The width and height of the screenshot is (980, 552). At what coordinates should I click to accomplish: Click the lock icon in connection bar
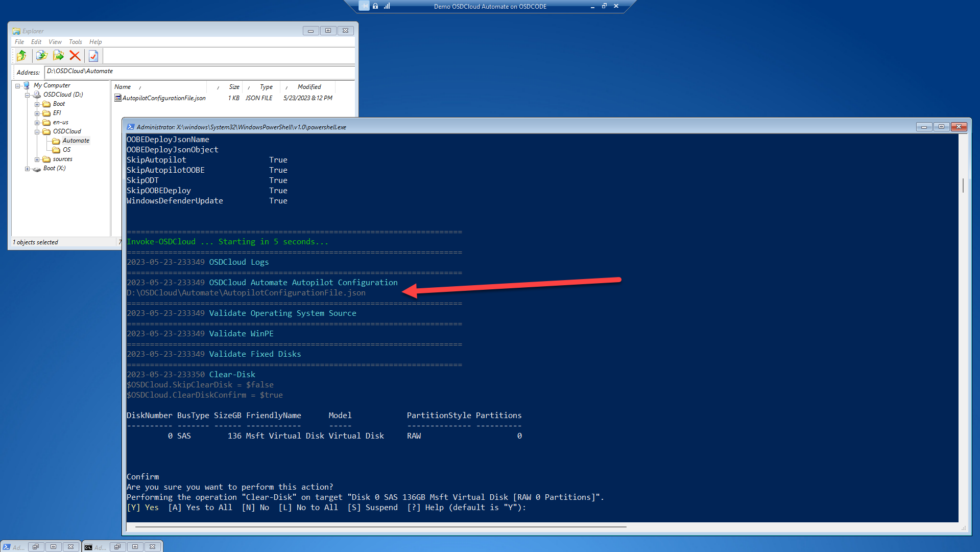375,6
